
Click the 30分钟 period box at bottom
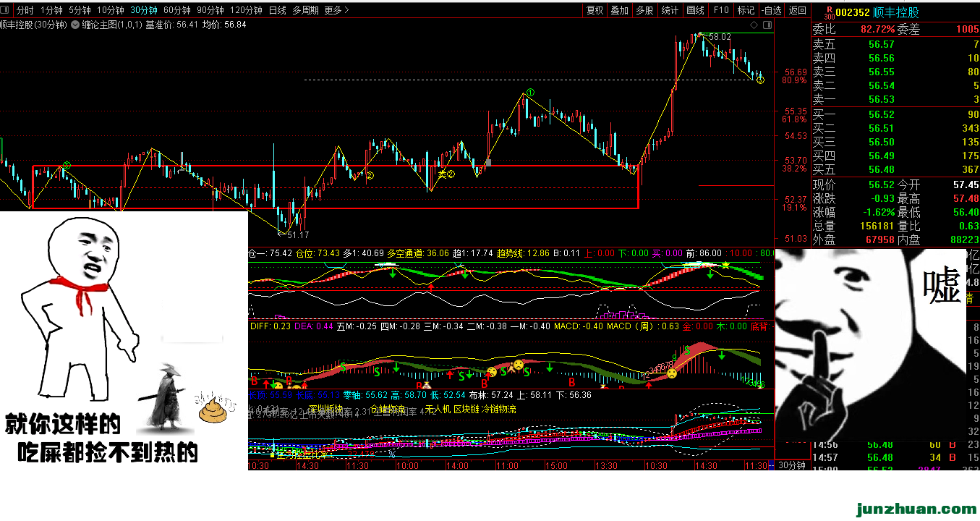(x=792, y=465)
